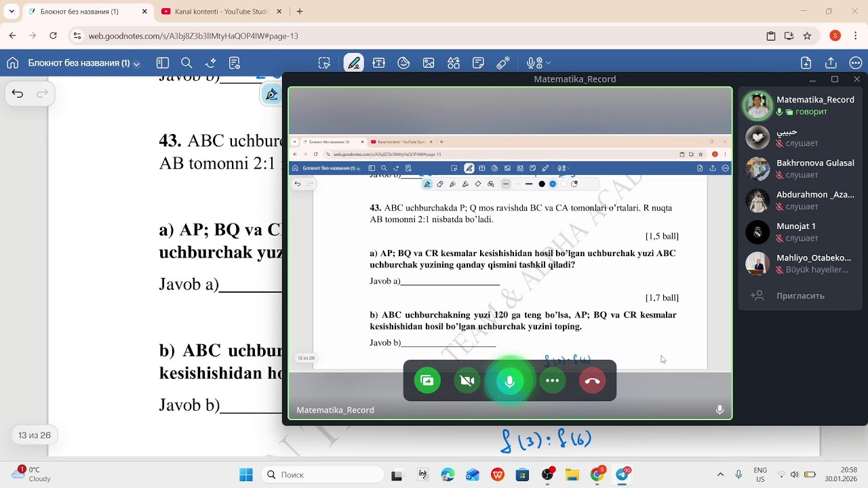This screenshot has width=868, height=488.
Task: Click the shared screen video thumbnail
Action: 510,253
